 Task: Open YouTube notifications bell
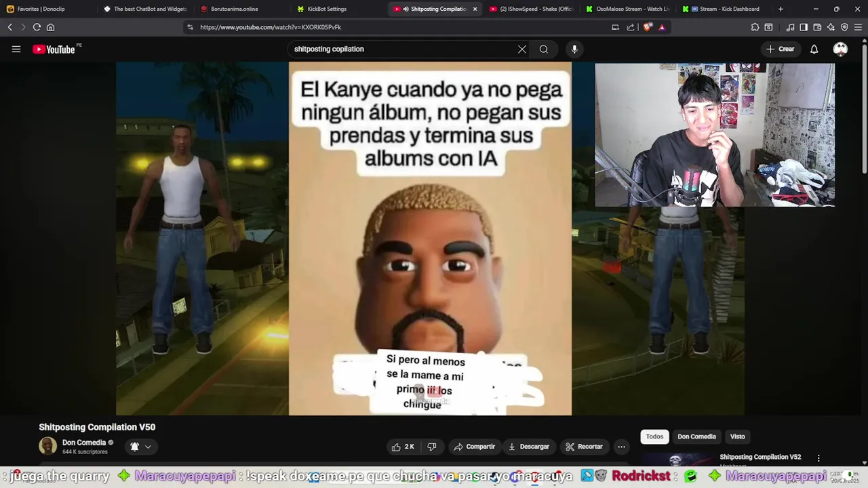click(814, 49)
